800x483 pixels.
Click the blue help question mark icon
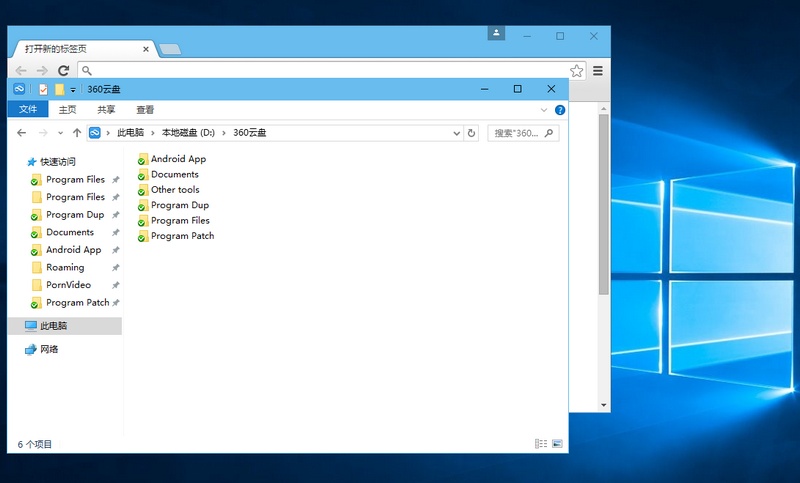tap(560, 110)
